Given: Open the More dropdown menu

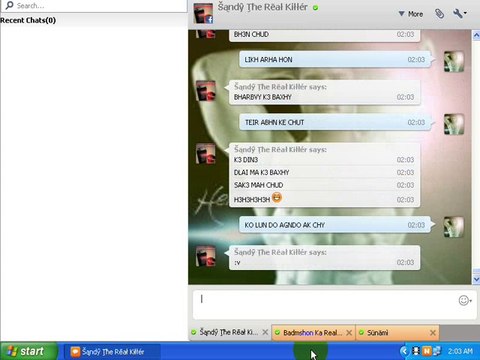Looking at the screenshot, I should [411, 14].
